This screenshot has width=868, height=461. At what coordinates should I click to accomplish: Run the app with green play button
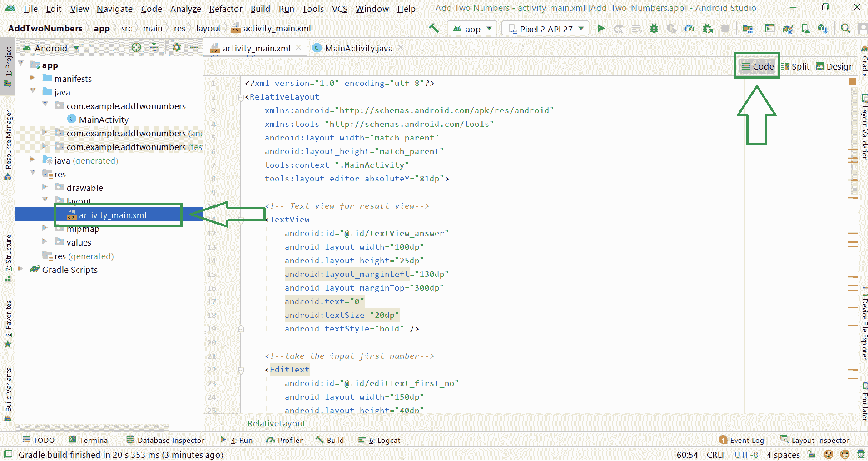pos(601,29)
